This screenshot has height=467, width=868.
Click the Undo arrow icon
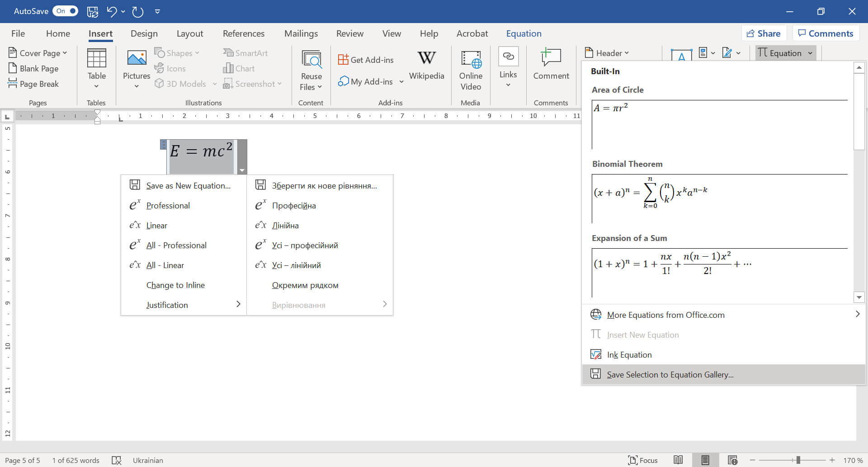click(x=112, y=11)
